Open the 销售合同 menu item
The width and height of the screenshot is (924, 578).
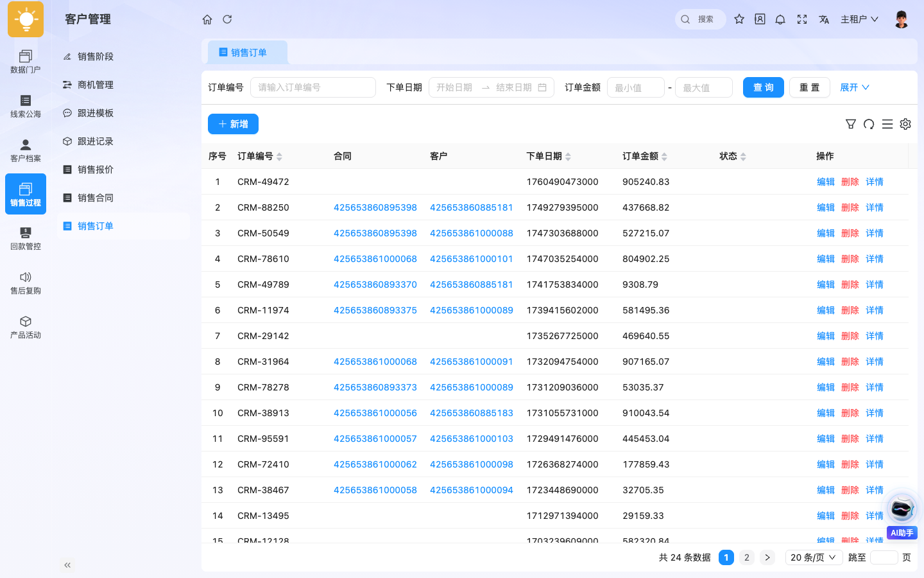click(x=123, y=198)
